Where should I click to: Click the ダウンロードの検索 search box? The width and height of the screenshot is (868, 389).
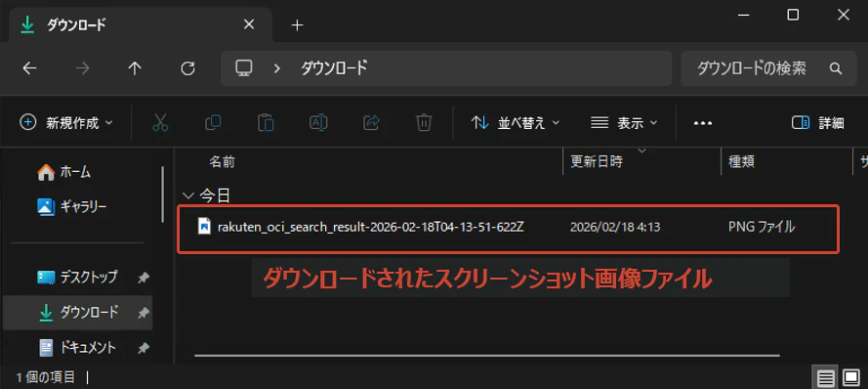(768, 68)
